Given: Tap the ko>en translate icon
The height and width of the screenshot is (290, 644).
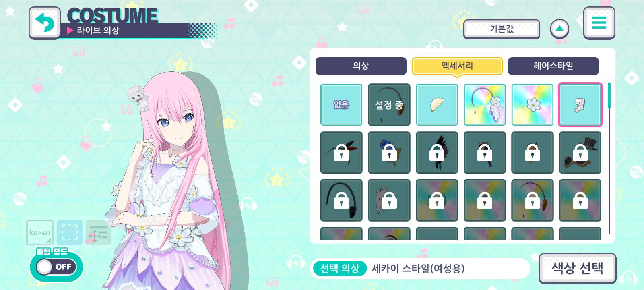Looking at the screenshot, I should click(40, 232).
